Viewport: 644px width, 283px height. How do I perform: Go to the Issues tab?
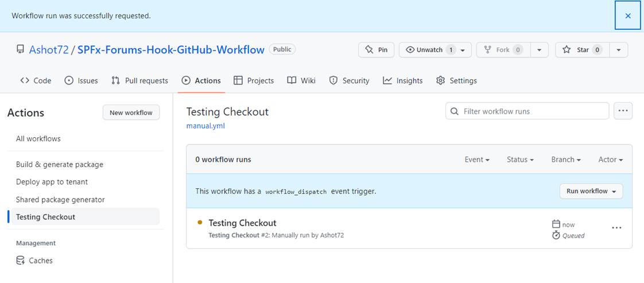(x=81, y=81)
